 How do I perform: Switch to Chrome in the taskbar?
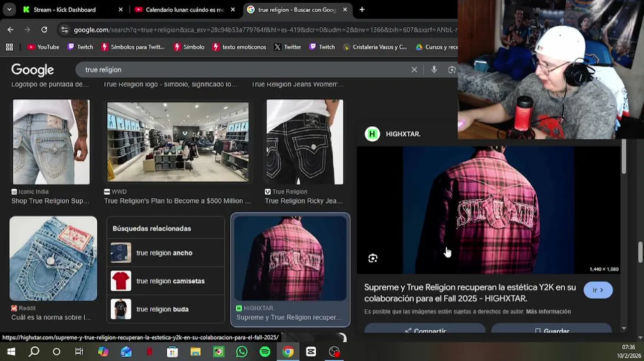(x=288, y=352)
